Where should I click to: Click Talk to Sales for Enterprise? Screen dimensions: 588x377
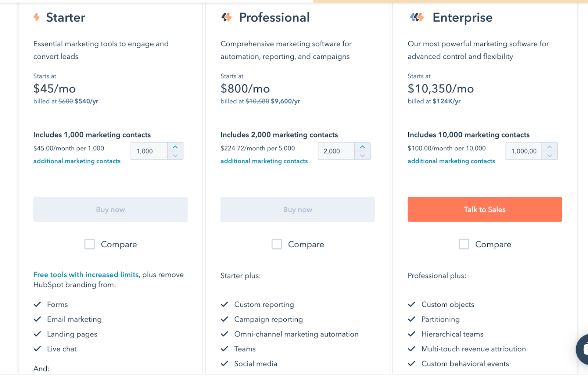pos(484,209)
